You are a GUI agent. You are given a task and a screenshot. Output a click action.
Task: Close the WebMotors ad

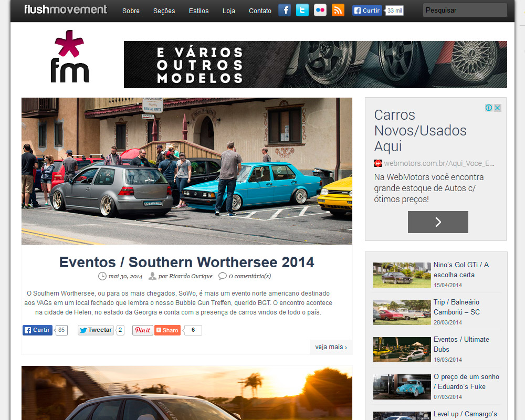coord(498,108)
